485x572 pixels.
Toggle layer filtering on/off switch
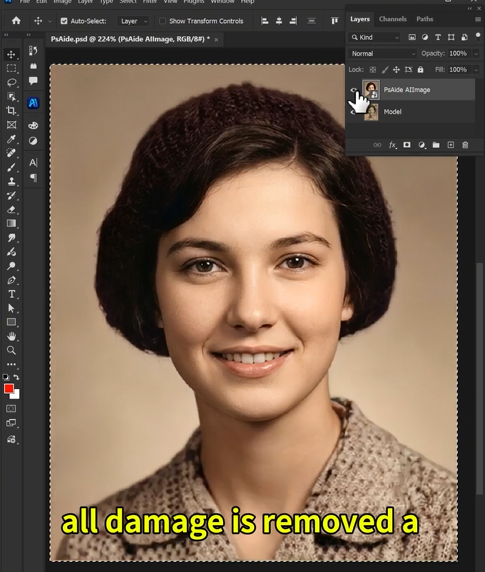[478, 36]
